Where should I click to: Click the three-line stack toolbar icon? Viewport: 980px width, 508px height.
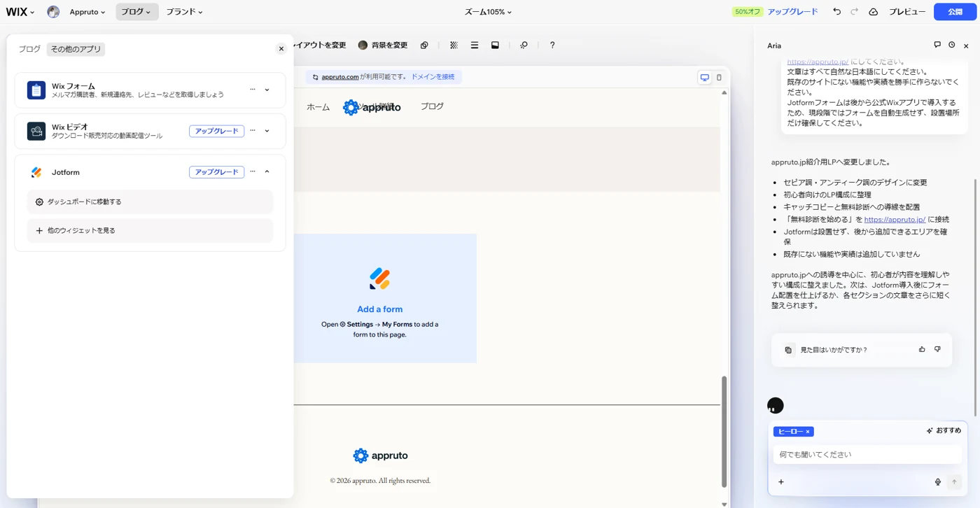coord(475,45)
